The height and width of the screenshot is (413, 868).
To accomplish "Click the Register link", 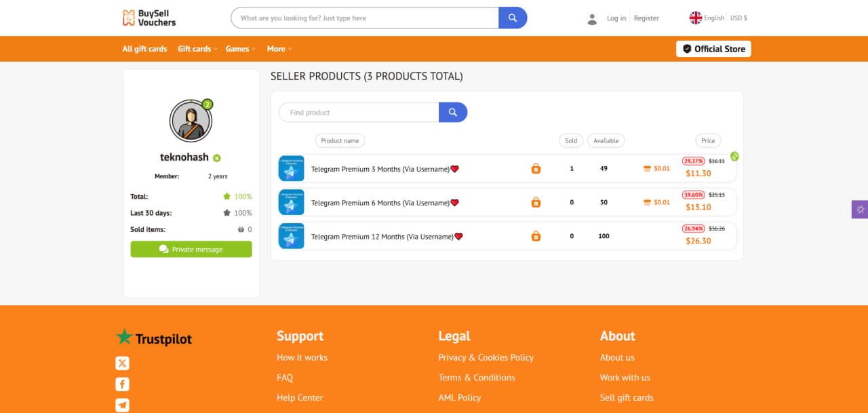I will pos(646,18).
